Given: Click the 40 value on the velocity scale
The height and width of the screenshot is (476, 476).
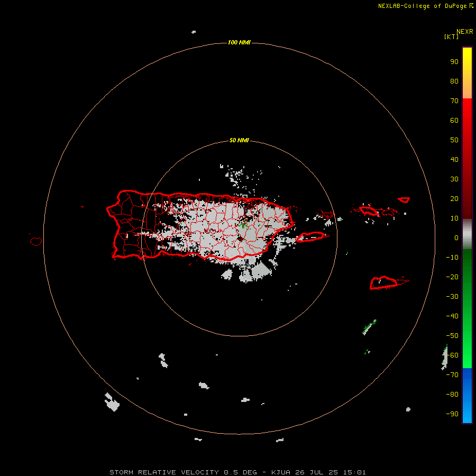Looking at the screenshot, I should 454,159.
